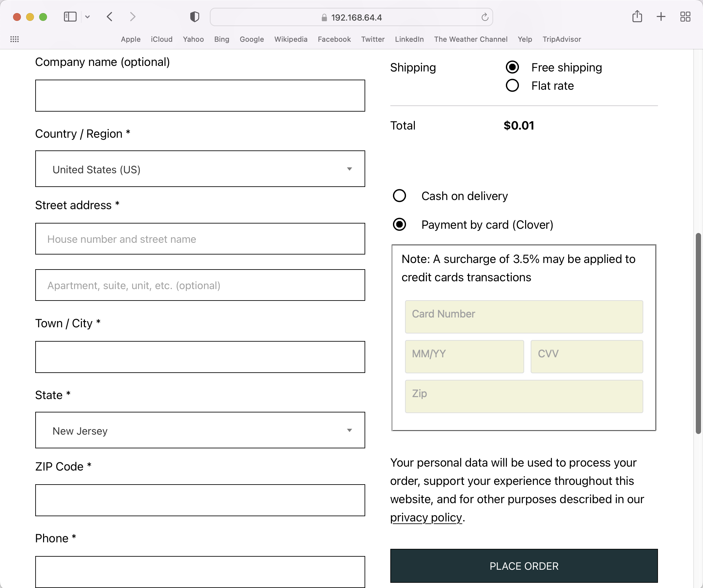
Task: Click the $0.01 total amount
Action: [519, 126]
